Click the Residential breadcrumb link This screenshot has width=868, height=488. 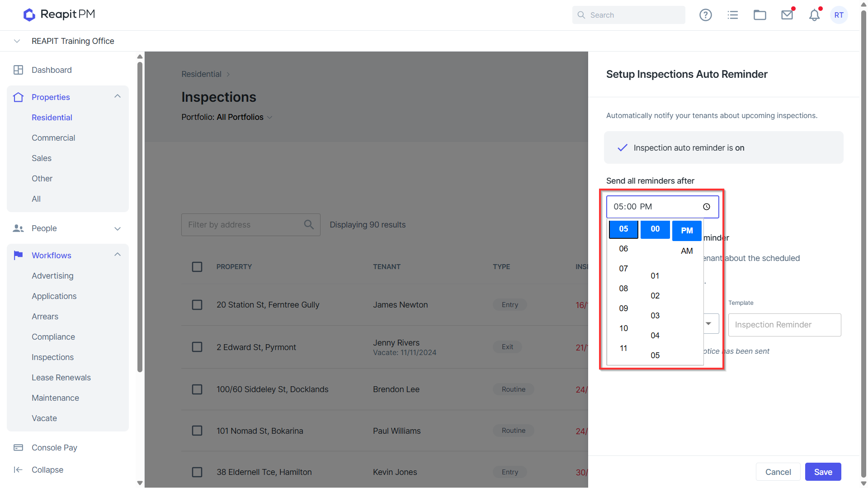click(201, 74)
